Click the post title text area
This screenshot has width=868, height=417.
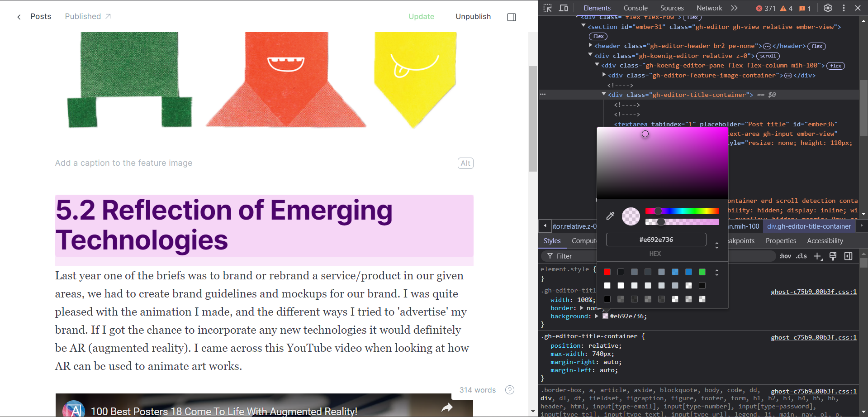(264, 225)
